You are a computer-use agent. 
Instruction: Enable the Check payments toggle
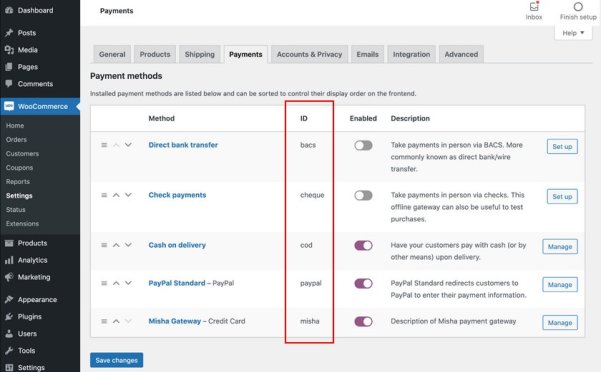363,195
